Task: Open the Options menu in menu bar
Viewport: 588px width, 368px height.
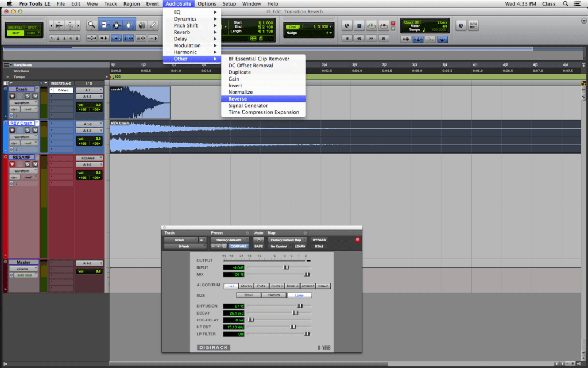Action: click(x=207, y=4)
